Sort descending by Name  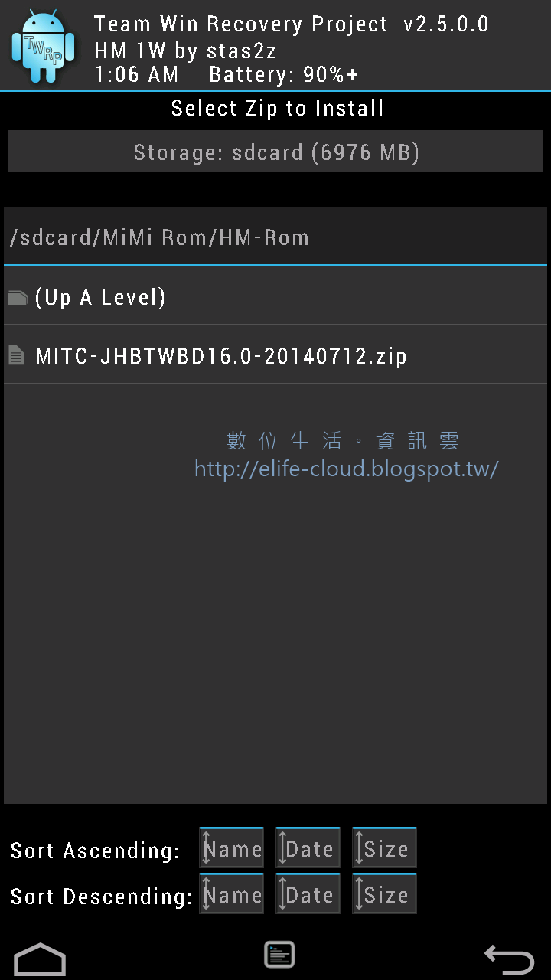click(232, 893)
